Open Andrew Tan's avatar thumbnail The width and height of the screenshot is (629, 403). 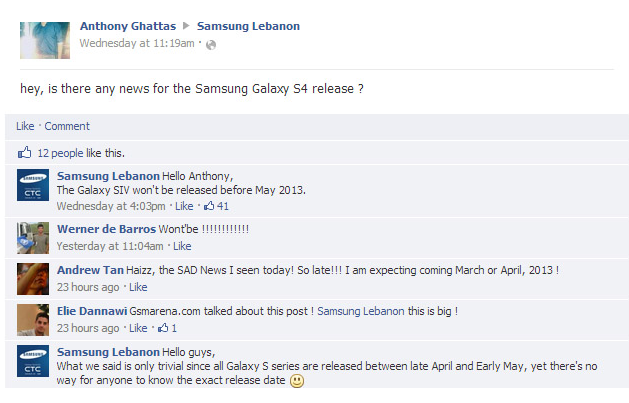click(x=33, y=278)
